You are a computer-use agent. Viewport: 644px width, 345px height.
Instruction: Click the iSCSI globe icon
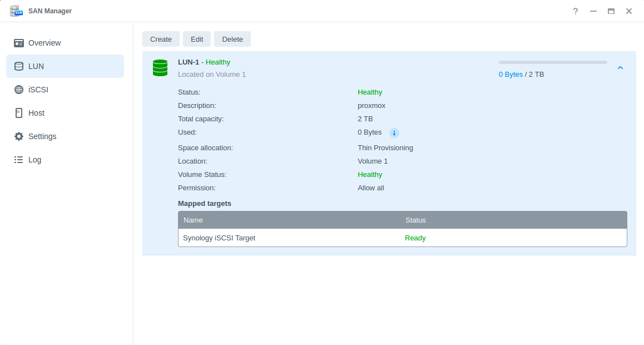coord(19,90)
